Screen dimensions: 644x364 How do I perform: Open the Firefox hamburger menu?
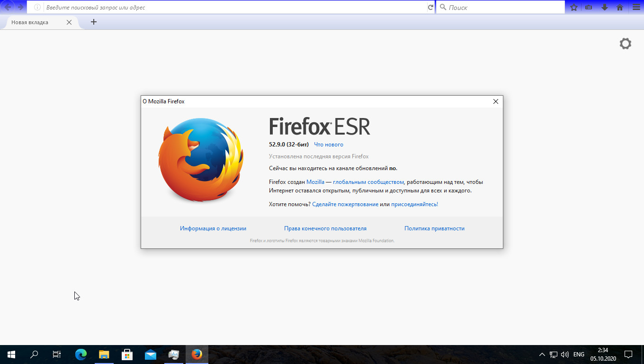coord(636,7)
